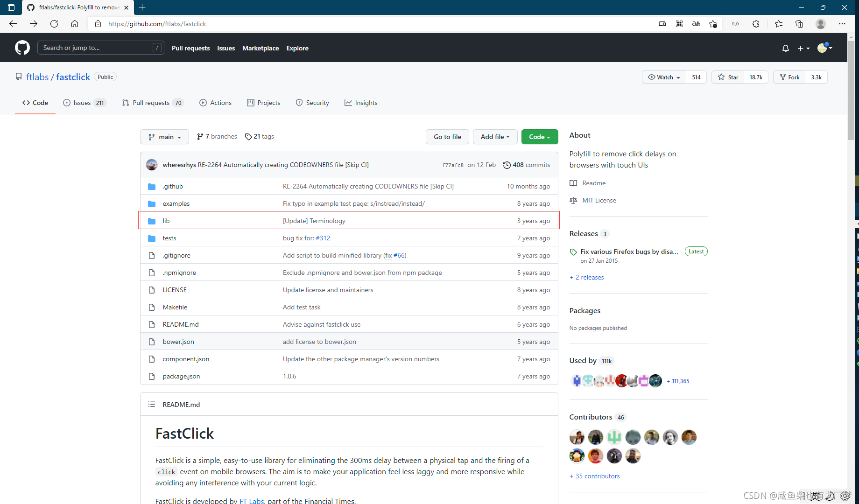Click the commit history clock icon
The image size is (859, 504).
coord(507,165)
